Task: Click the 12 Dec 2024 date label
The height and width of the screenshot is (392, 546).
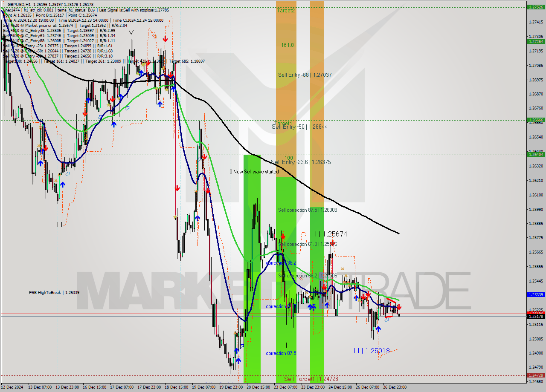Action: [12, 387]
